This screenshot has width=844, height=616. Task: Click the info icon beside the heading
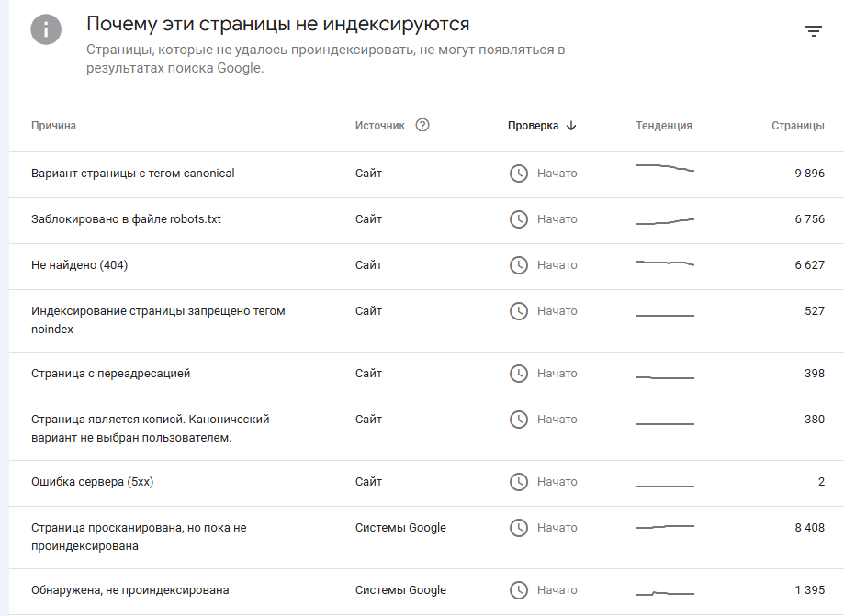(x=46, y=29)
